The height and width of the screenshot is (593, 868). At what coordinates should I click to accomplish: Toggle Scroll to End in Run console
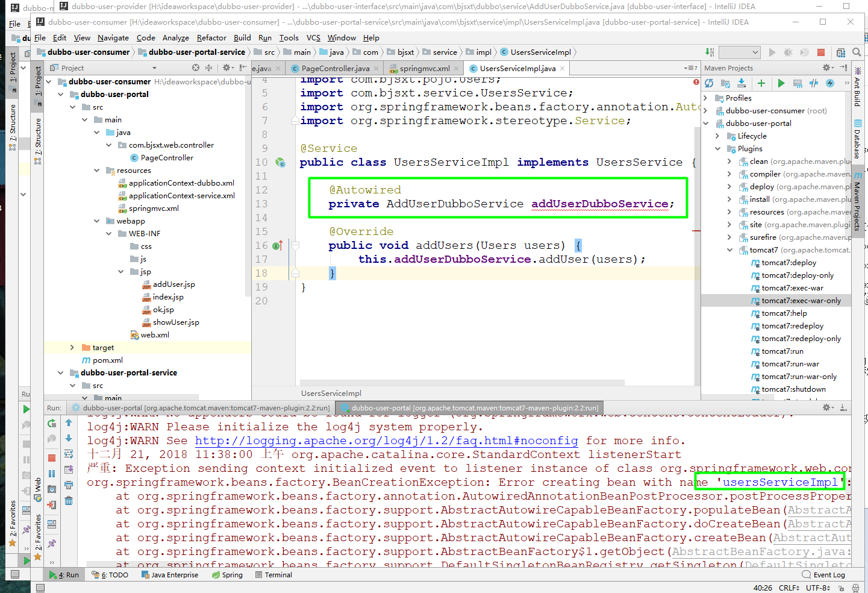tap(69, 469)
